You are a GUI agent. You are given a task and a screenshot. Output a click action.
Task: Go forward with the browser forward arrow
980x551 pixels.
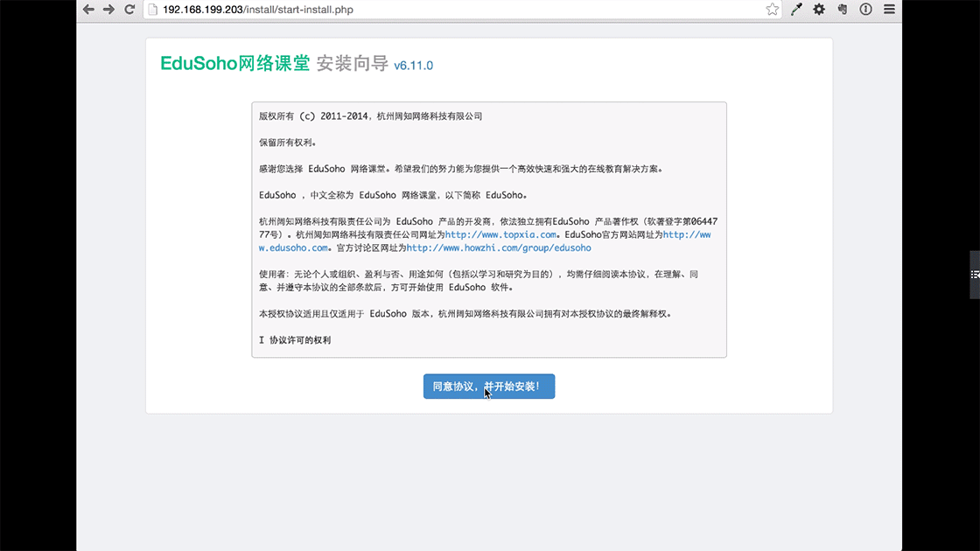[108, 10]
